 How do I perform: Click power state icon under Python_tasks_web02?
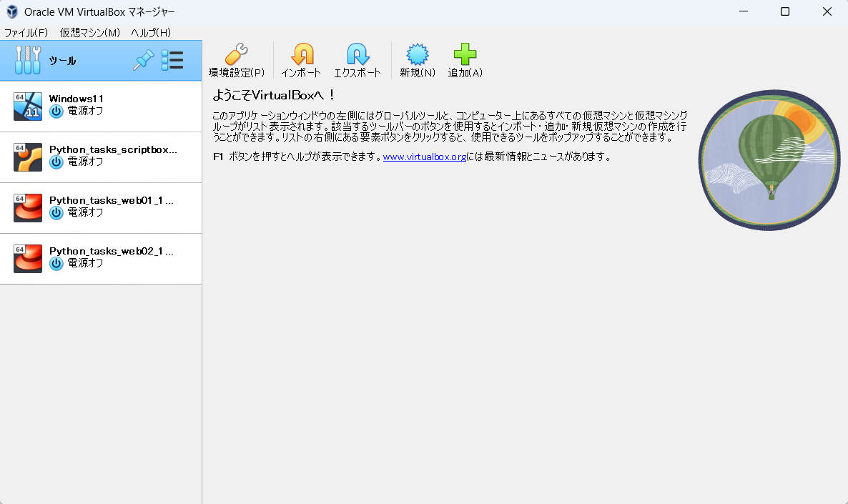tap(56, 264)
